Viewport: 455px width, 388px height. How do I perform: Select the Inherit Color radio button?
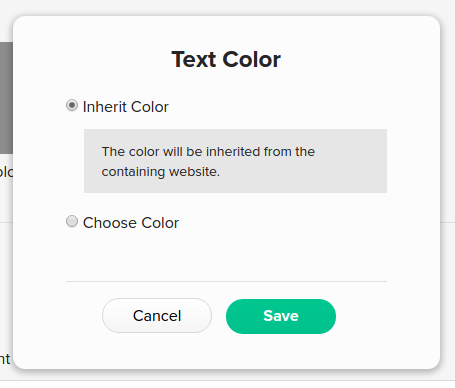tap(72, 106)
